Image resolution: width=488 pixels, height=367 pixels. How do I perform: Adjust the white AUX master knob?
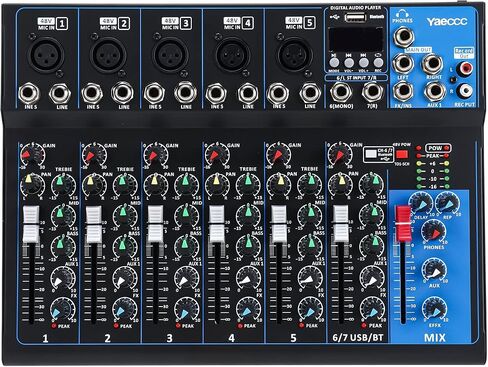[434, 270]
